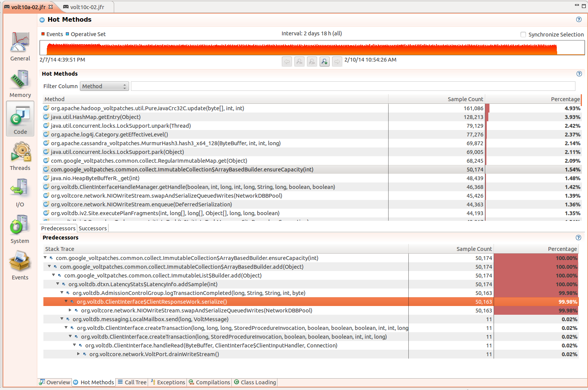Select the Site.executePlanFragments method row
The width and height of the screenshot is (588, 390).
coord(312,213)
